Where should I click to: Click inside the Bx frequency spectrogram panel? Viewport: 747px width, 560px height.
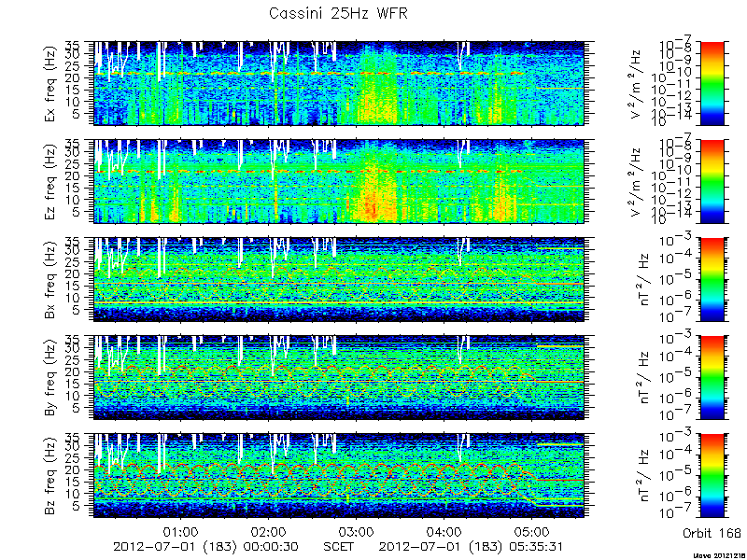pos(339,279)
